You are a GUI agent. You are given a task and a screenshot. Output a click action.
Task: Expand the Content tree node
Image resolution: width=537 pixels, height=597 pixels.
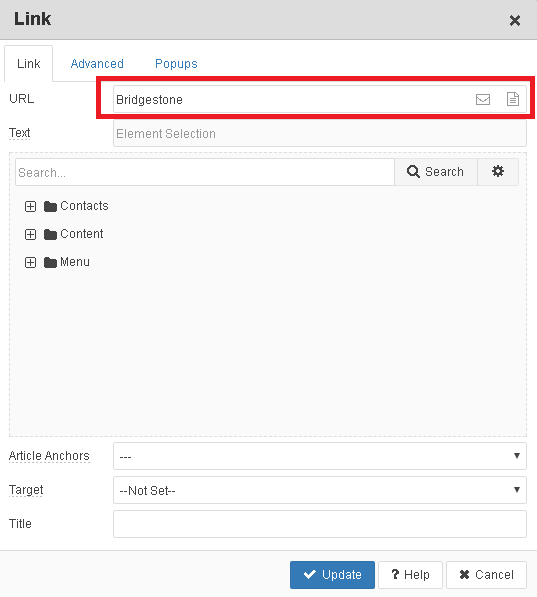[x=30, y=235]
